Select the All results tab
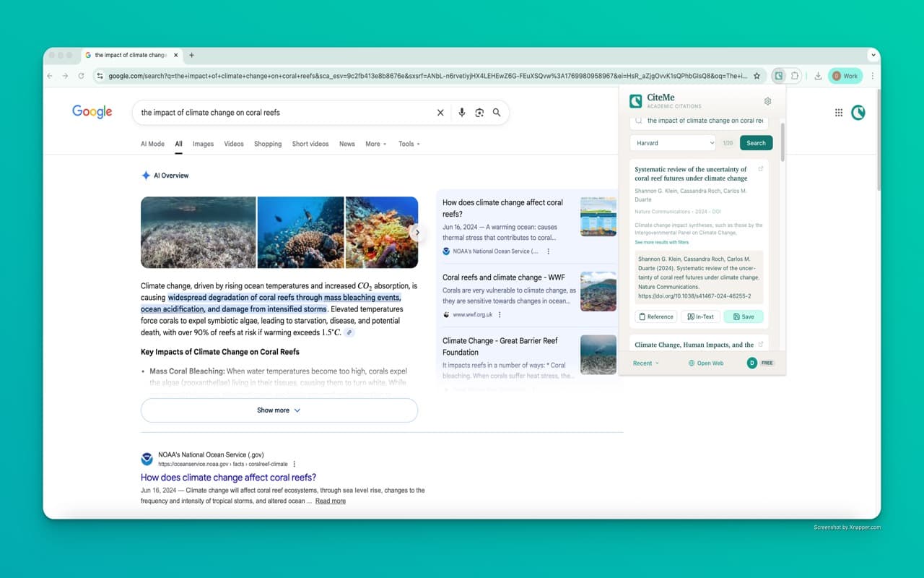Viewport: 924px width, 578px height. 178,144
